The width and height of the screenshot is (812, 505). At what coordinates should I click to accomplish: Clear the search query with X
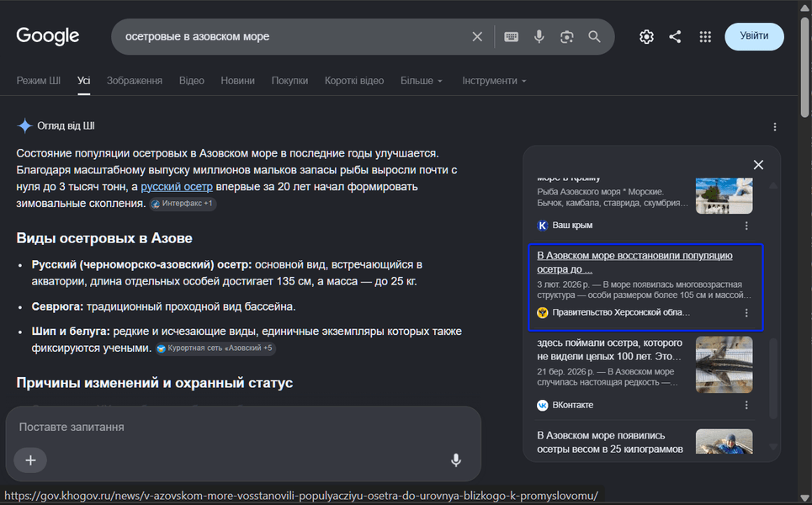click(477, 37)
